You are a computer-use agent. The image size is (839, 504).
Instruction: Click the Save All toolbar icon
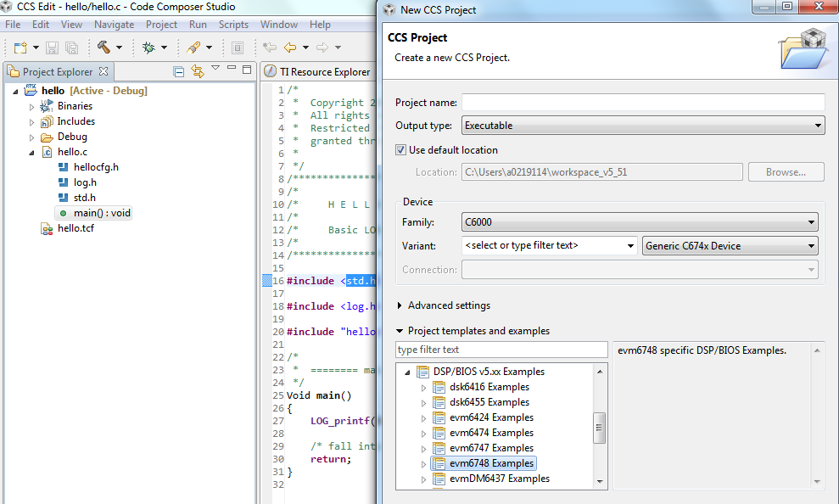click(71, 48)
